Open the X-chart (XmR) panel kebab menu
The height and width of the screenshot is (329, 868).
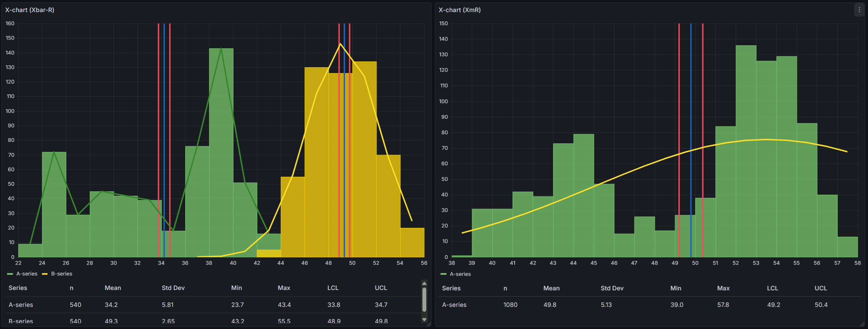(x=859, y=10)
